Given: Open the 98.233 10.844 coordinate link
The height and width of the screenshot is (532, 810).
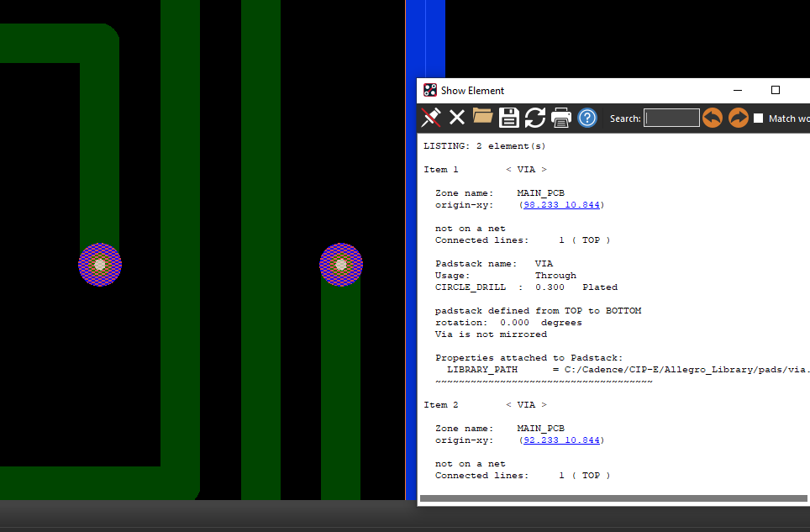Looking at the screenshot, I should coord(561,205).
